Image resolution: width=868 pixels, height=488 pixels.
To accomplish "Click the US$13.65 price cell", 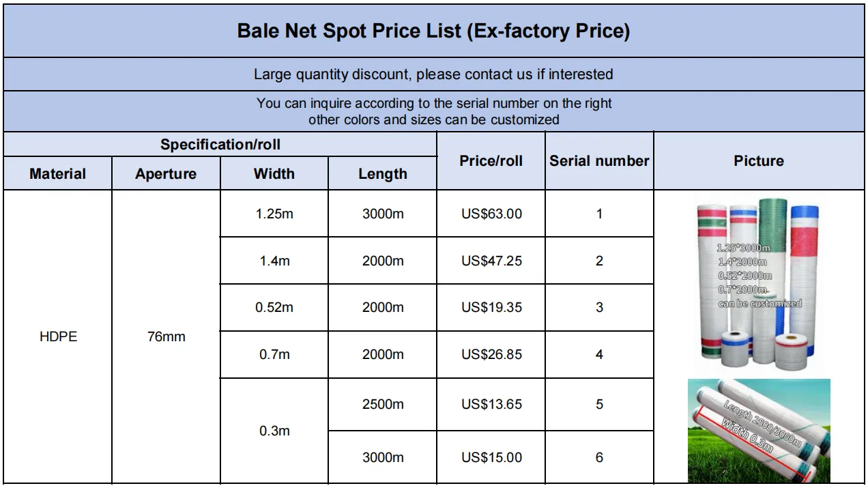I will pos(491,404).
